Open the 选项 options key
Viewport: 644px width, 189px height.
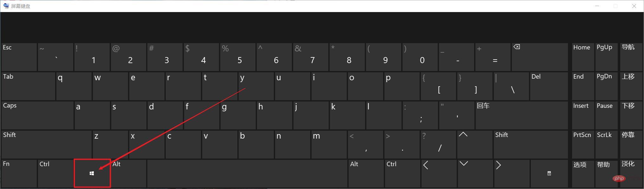[583, 173]
